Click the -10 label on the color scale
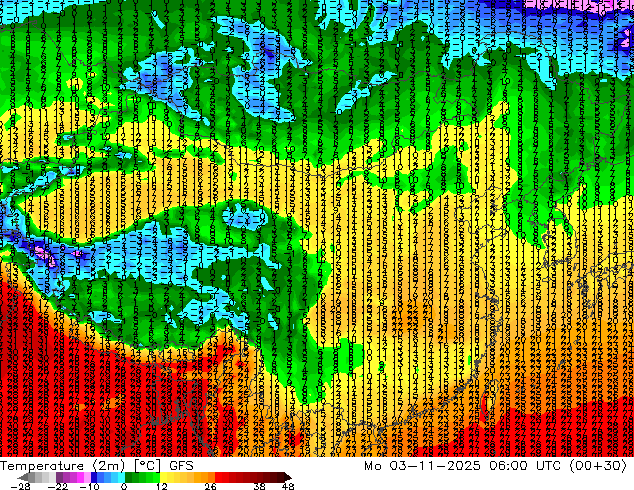 89,486
